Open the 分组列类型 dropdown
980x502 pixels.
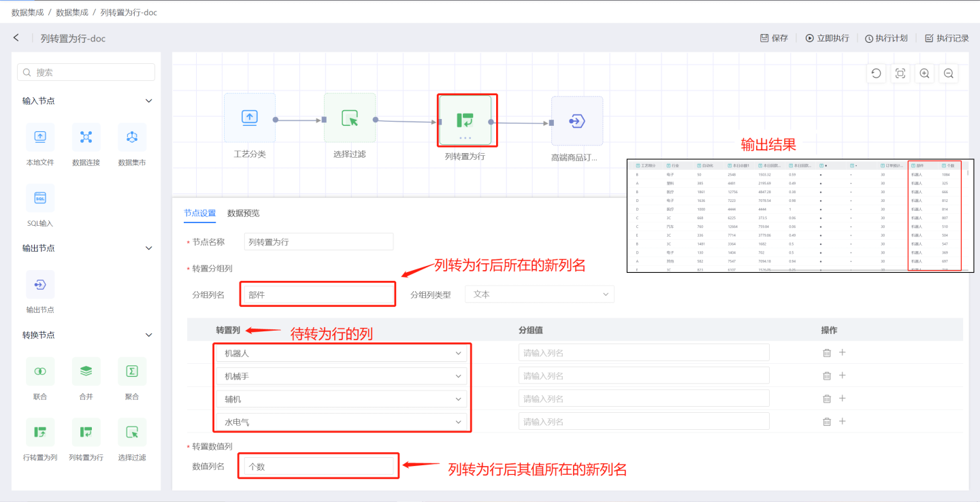tap(539, 295)
